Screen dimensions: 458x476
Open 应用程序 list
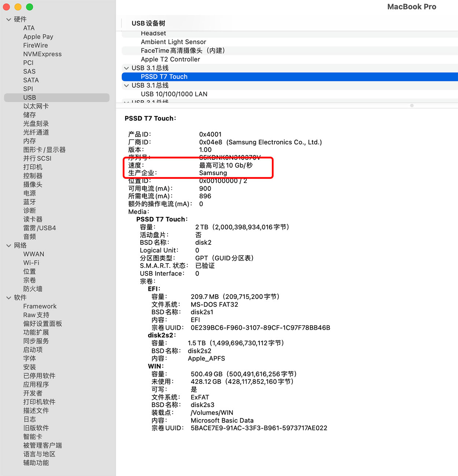point(36,385)
